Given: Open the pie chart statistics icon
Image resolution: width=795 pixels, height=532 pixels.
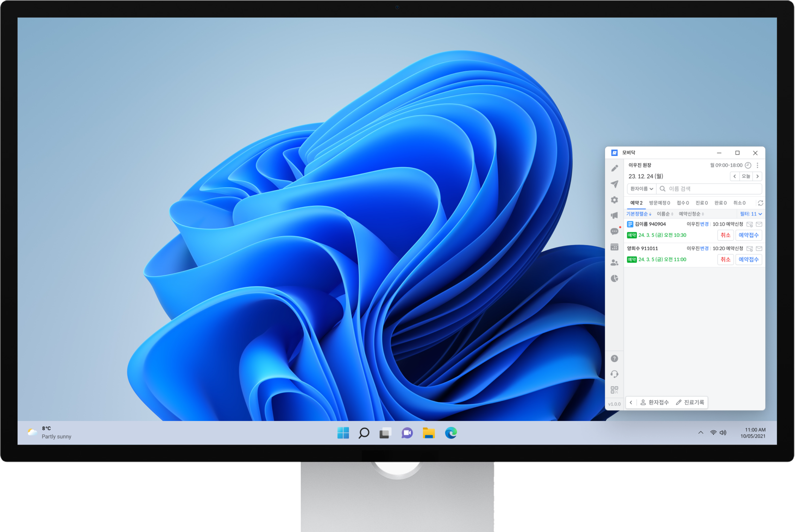Looking at the screenshot, I should tap(614, 279).
